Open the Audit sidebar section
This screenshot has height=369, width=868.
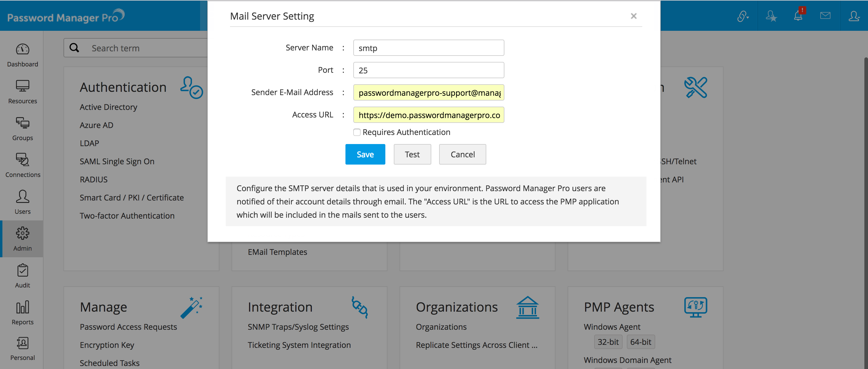22,276
